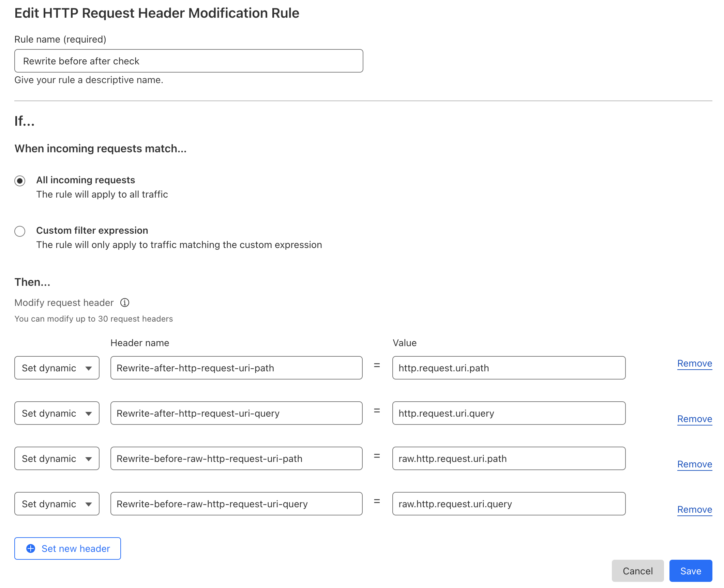Select Custom filter expression radio option
Viewport: 724px width, 588px height.
coord(20,231)
